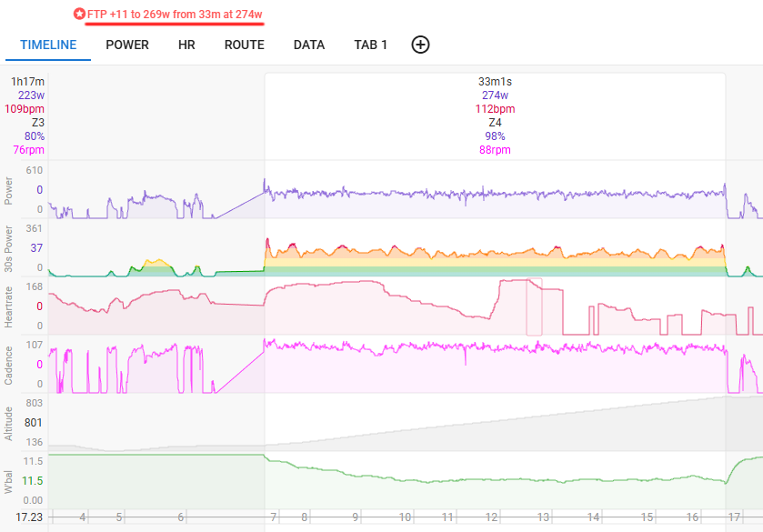The height and width of the screenshot is (532, 763).
Task: Click the star icon beside the FTP notice
Action: click(x=80, y=15)
